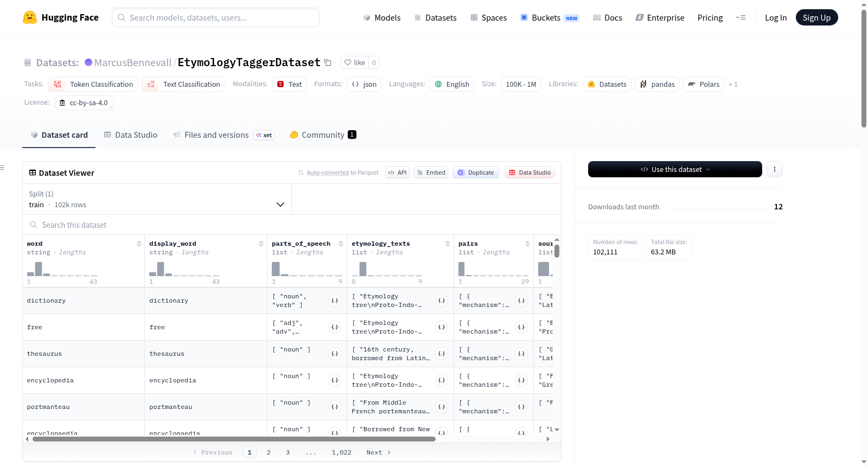This screenshot has width=868, height=467.
Task: Sort by the etymology_texts column
Action: 448,244
